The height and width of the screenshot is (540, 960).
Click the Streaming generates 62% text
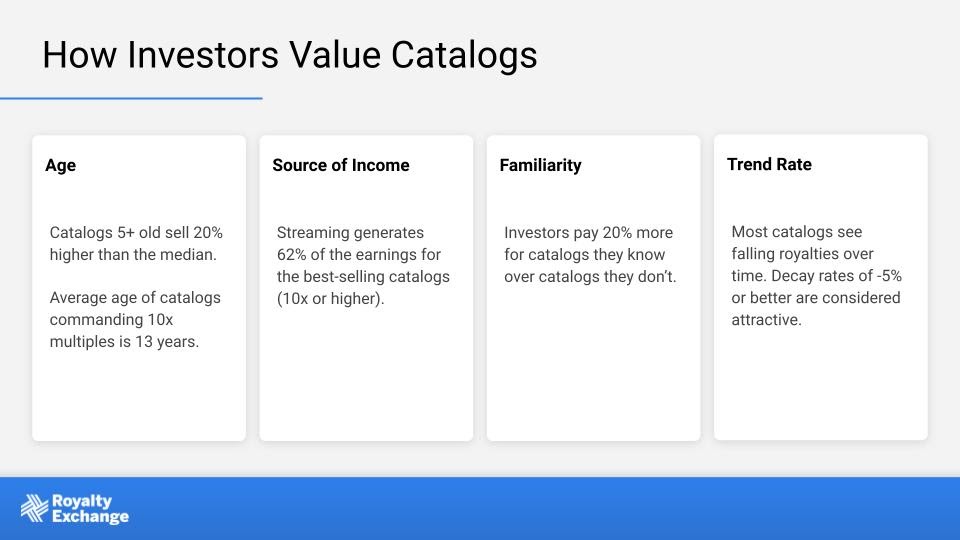coord(363,266)
